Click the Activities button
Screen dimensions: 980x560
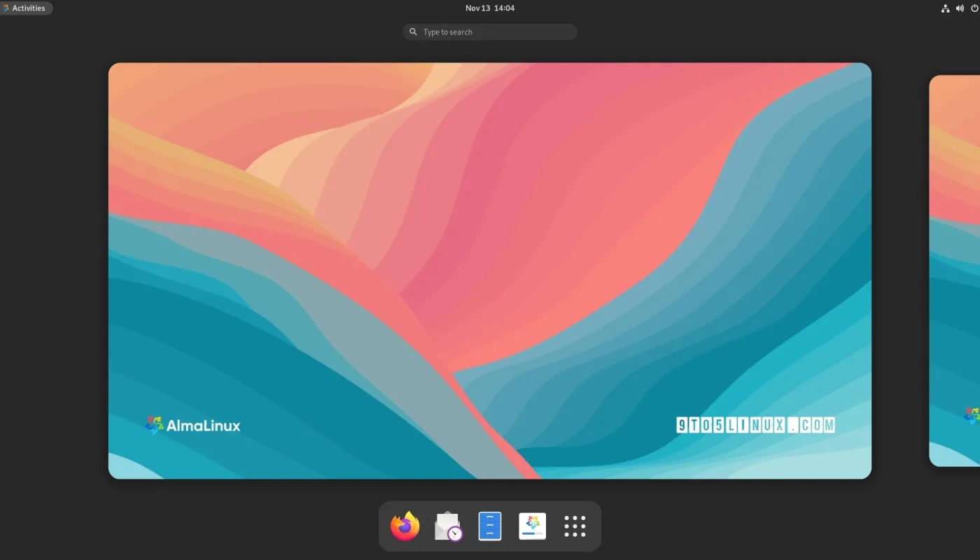coord(27,8)
